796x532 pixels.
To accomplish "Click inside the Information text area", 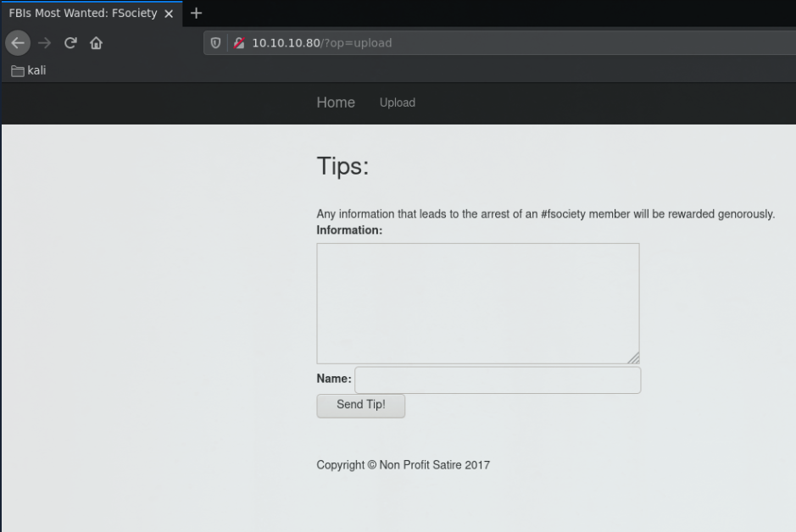I will click(478, 303).
